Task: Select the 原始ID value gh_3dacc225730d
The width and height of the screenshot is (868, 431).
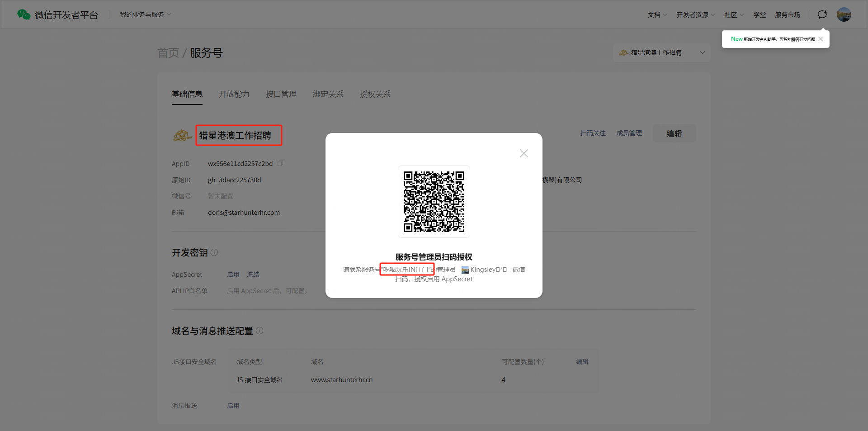Action: 235,180
